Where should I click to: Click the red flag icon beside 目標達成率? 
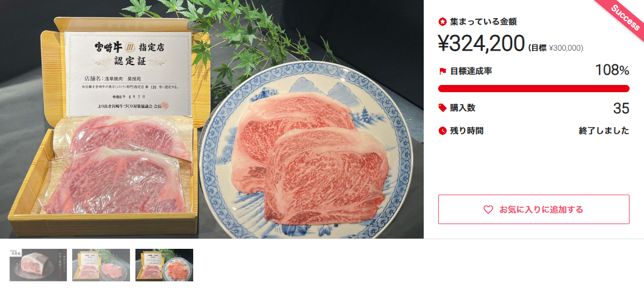tap(442, 71)
